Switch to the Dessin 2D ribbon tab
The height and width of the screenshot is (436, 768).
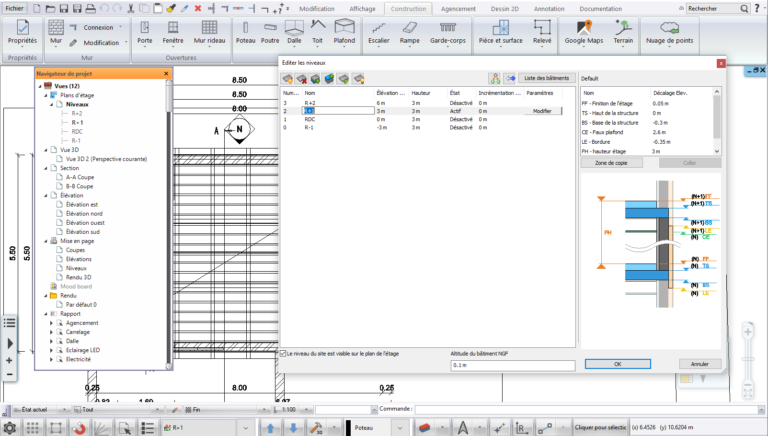[504, 9]
